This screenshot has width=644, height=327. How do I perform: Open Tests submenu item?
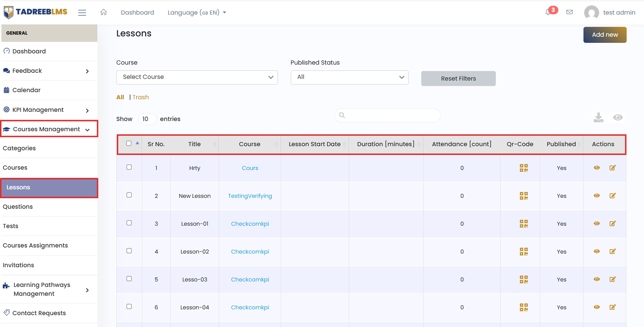[x=49, y=226]
